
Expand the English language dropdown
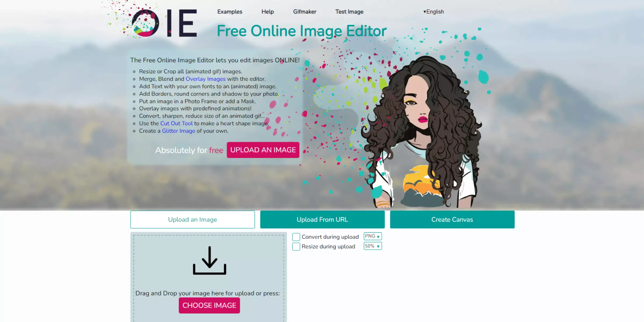(434, 12)
